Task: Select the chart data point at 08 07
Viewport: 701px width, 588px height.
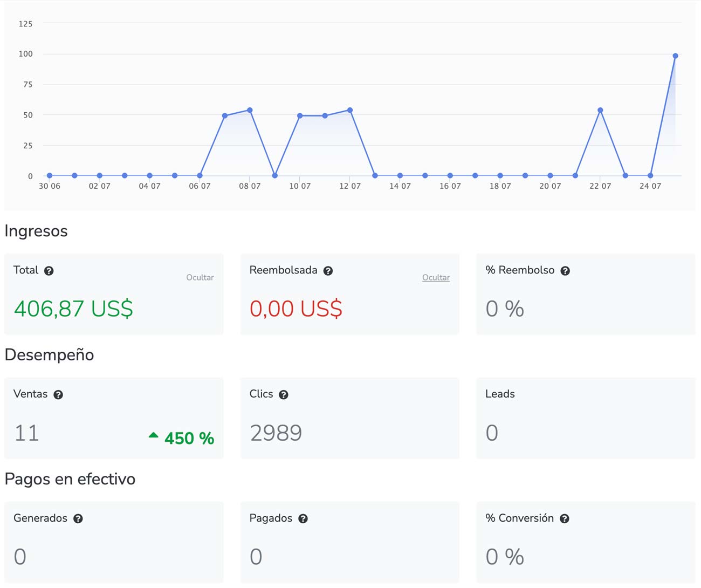Action: coord(250,110)
